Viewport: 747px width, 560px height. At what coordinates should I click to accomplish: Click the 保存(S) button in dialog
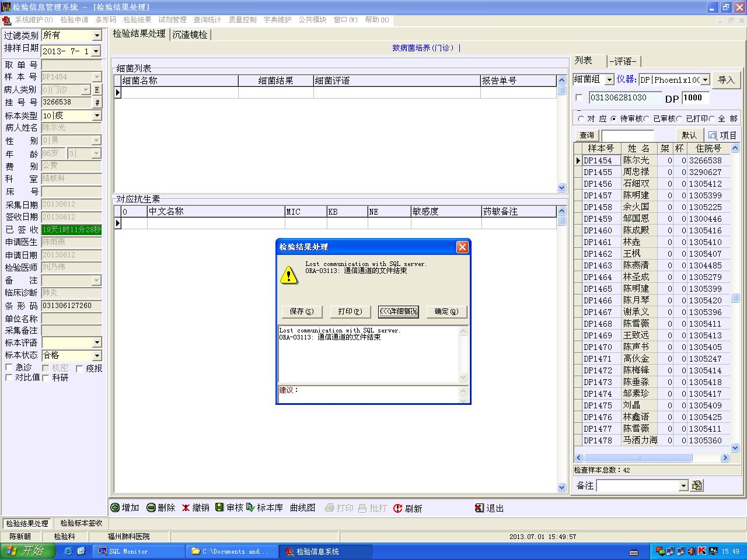pos(302,311)
